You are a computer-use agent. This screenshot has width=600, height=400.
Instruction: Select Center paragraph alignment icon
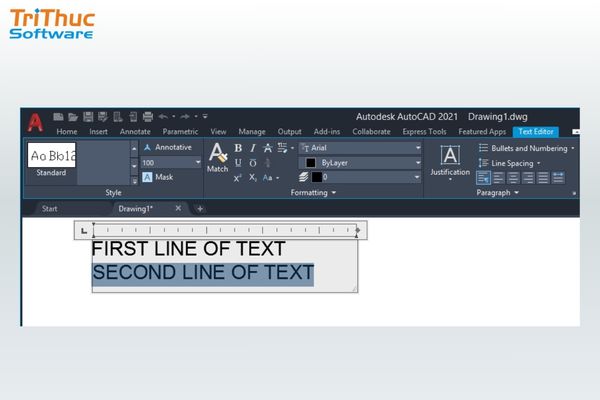[513, 178]
